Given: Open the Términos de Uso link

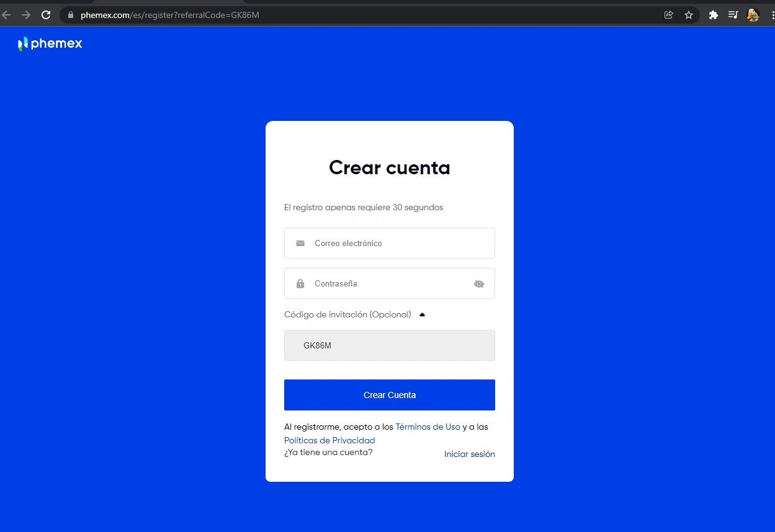Looking at the screenshot, I should pyautogui.click(x=428, y=427).
